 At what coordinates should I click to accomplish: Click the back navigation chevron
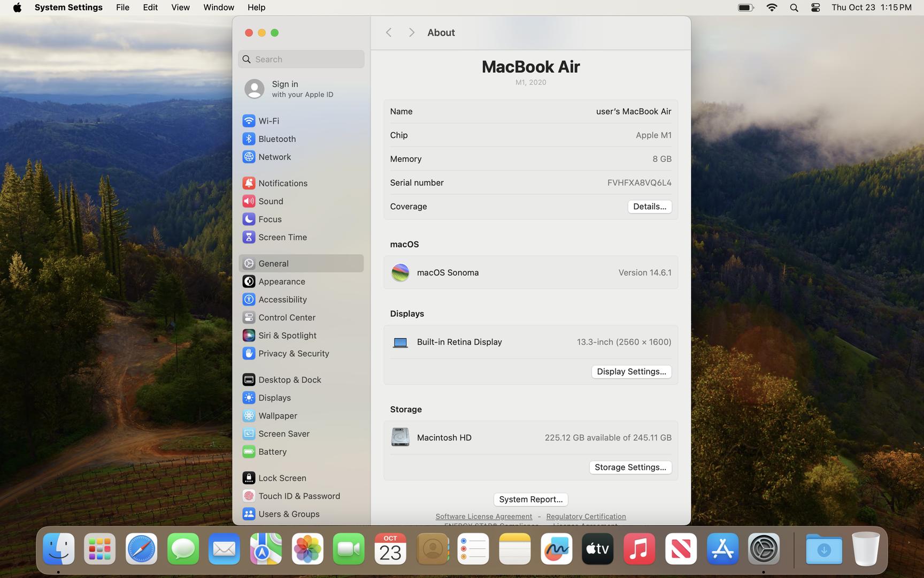[389, 33]
